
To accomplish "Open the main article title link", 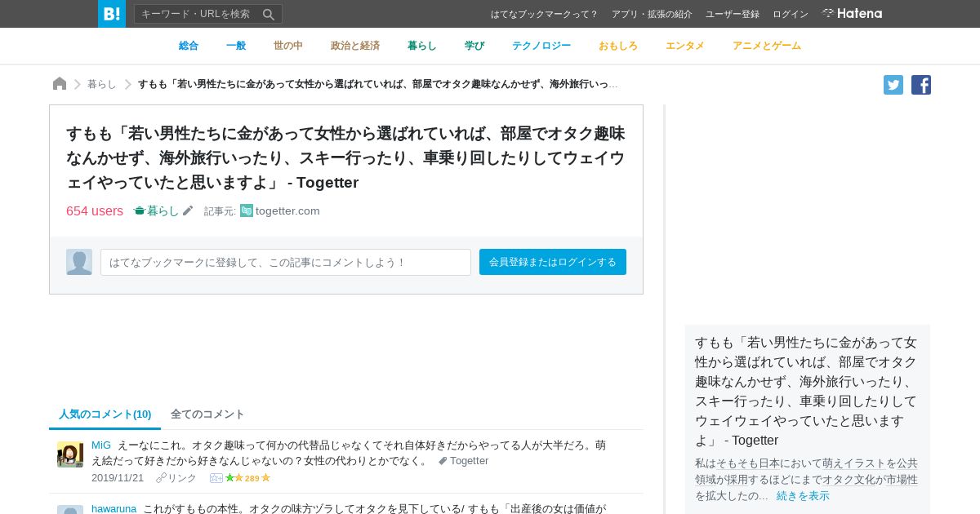I will coord(345,157).
